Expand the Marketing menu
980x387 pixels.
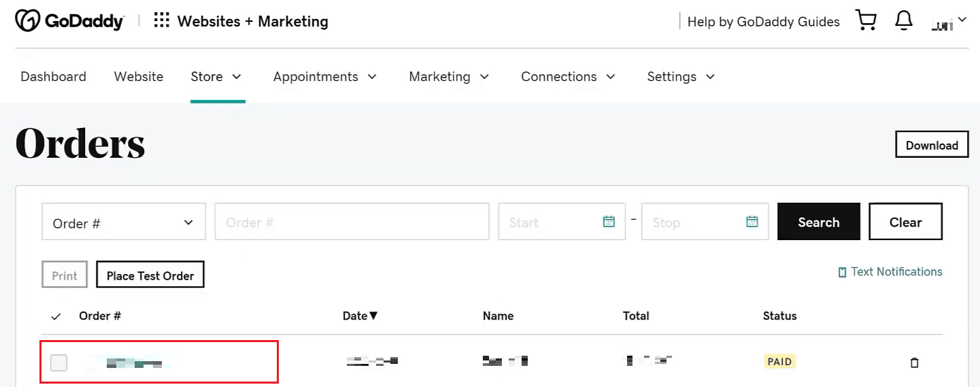pyautogui.click(x=449, y=77)
